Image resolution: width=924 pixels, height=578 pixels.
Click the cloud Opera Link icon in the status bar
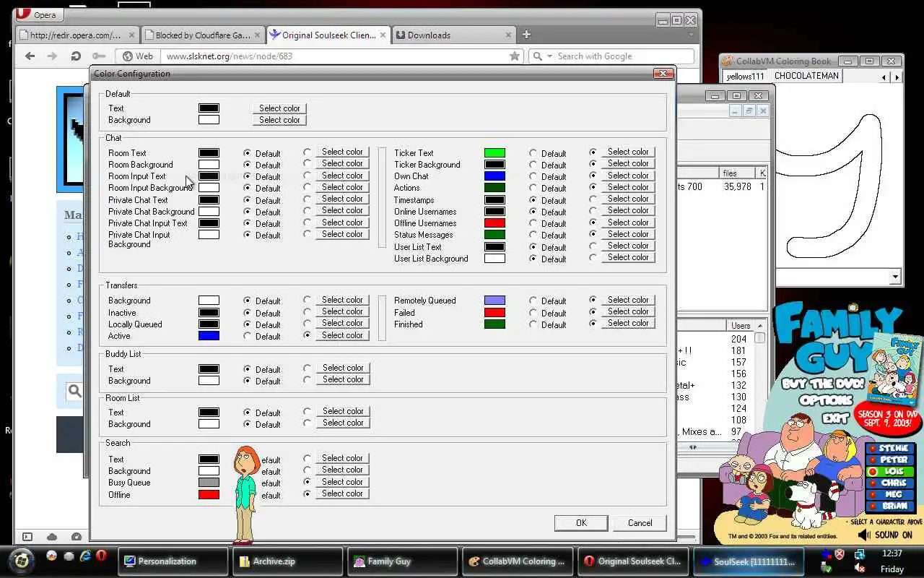(x=52, y=537)
